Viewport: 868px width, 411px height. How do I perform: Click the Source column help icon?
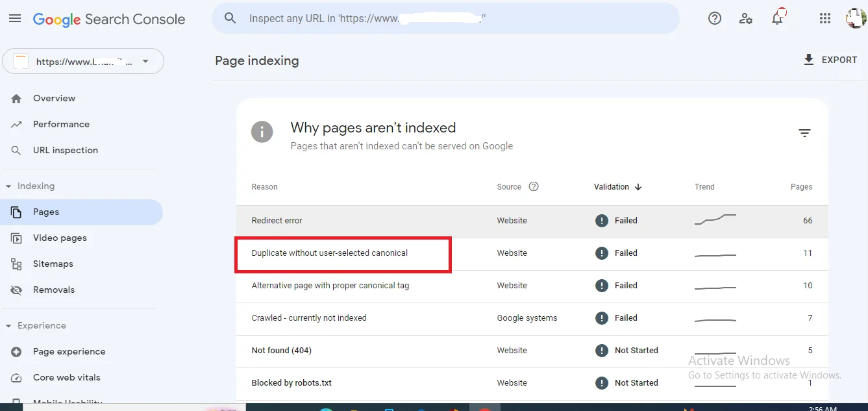pyautogui.click(x=534, y=186)
